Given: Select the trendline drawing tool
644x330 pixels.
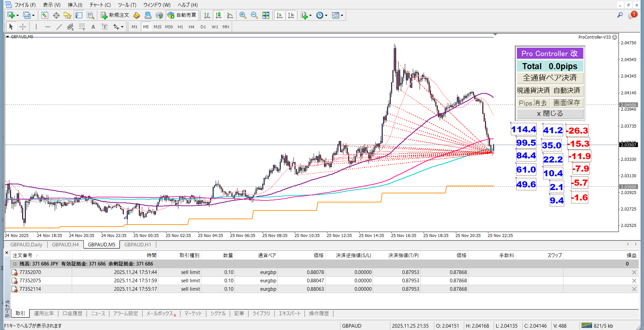Looking at the screenshot, I should (59, 27).
